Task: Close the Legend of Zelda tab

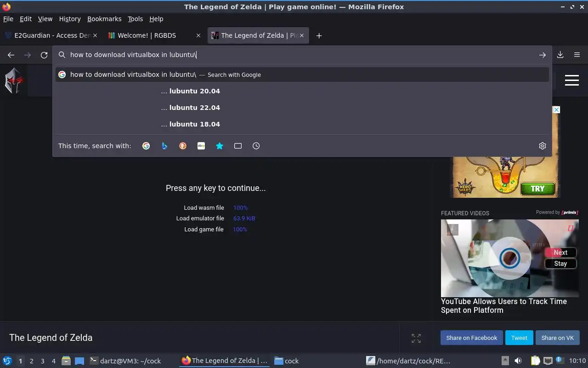Action: point(302,35)
